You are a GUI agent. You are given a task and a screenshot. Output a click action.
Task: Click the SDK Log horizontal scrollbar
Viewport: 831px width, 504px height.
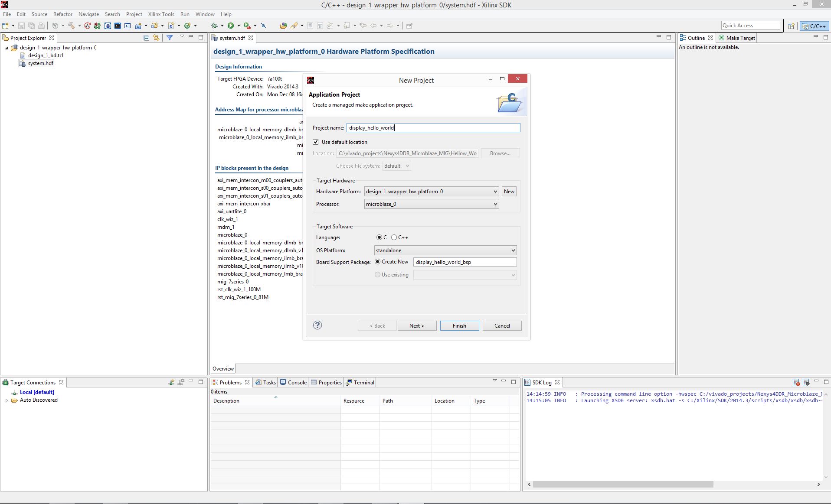click(x=623, y=484)
